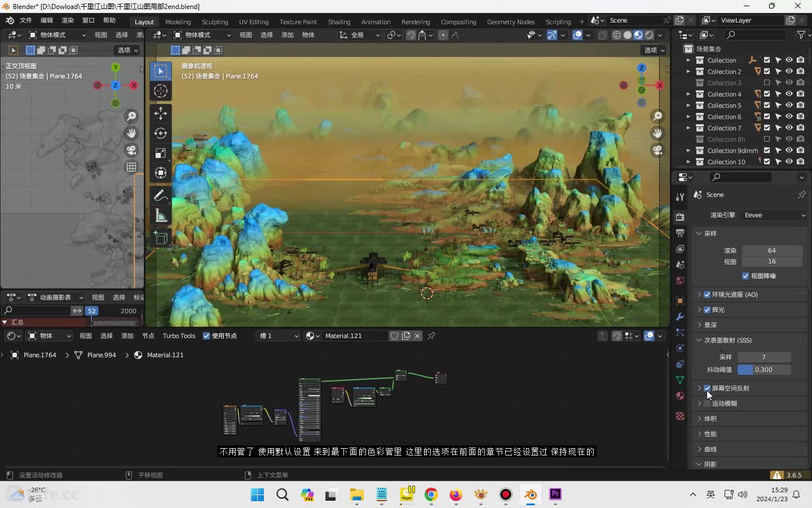
Task: Unlink Material.121 with the X button
Action: point(417,336)
